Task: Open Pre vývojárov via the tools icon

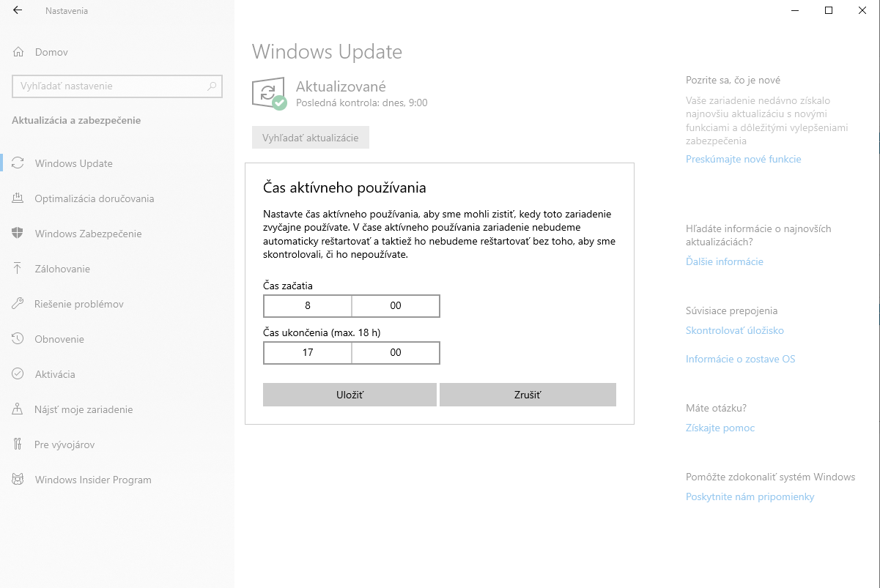Action: pos(18,444)
